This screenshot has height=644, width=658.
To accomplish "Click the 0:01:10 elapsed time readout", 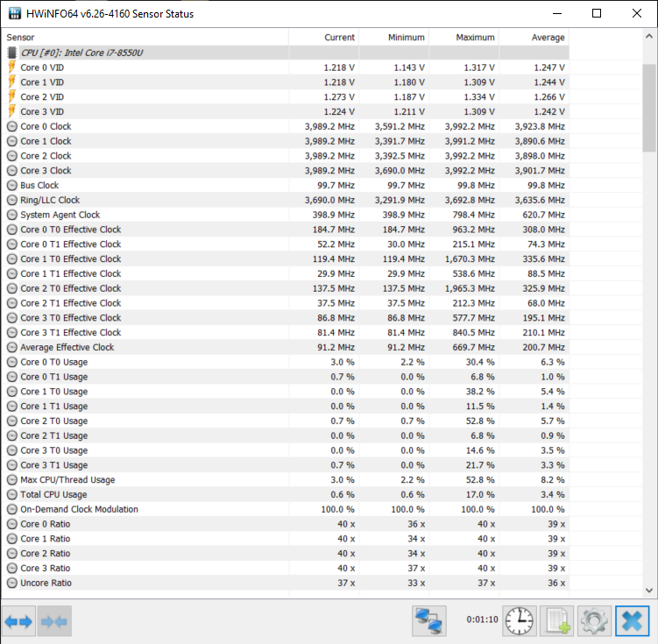I will (x=482, y=619).
